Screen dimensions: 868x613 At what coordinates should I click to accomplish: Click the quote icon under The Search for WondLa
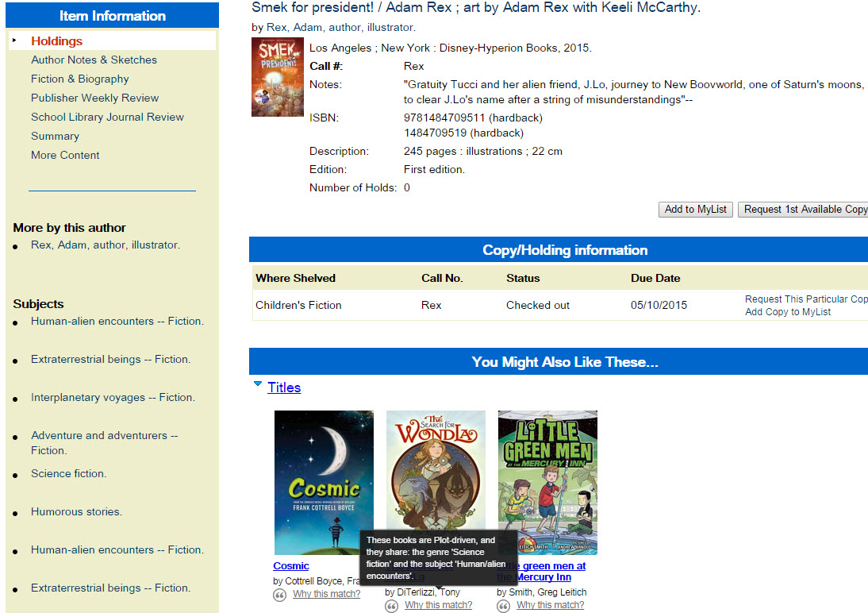pos(391,606)
